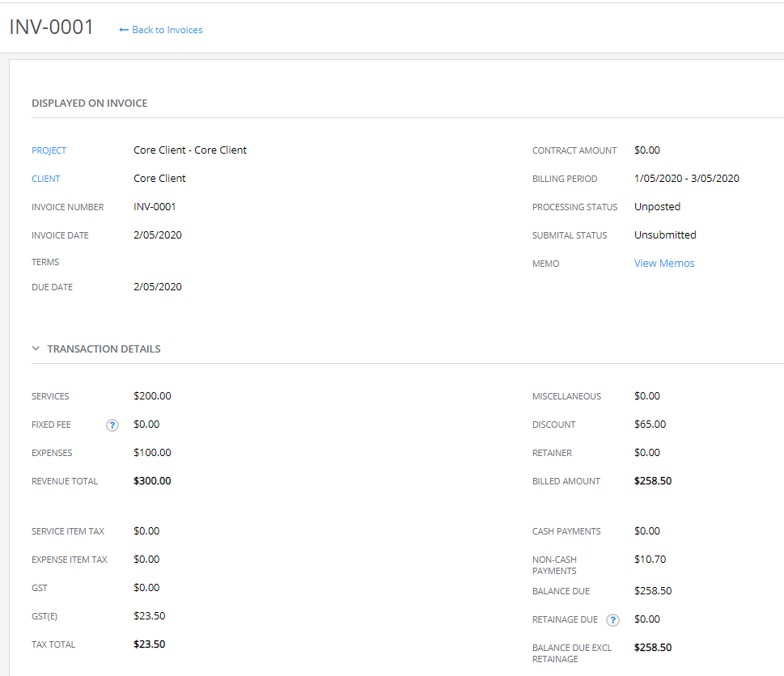Screen dimensions: 784x676
Task: Click the client value Core Client
Action: (159, 179)
